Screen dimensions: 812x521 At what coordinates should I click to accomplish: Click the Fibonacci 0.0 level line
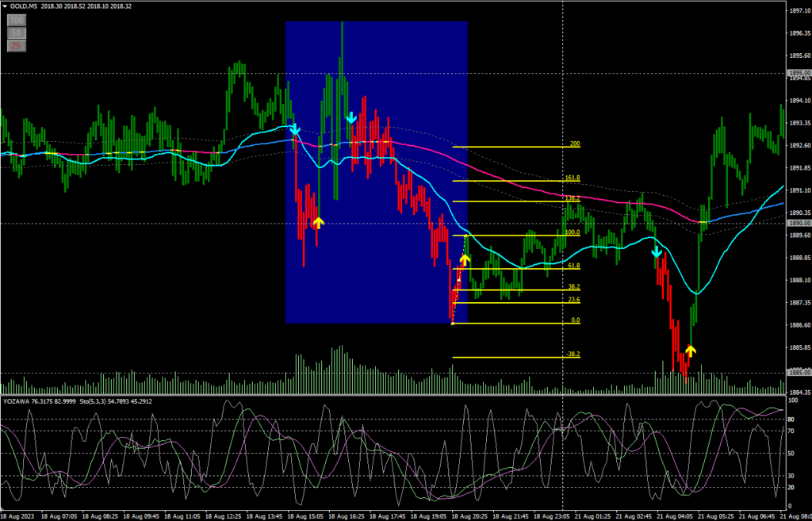click(x=515, y=324)
